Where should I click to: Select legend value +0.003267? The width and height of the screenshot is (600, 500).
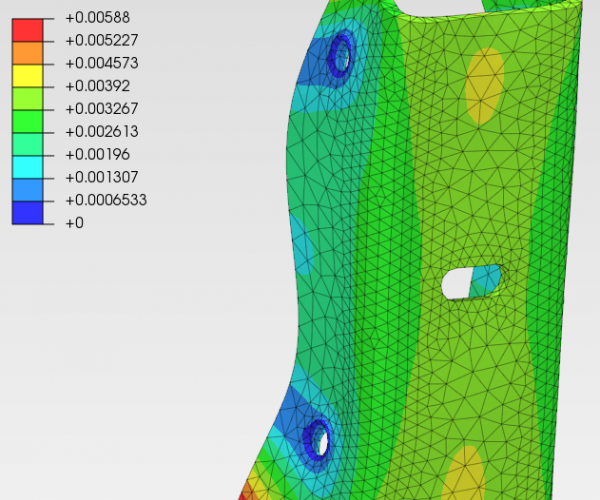point(102,109)
